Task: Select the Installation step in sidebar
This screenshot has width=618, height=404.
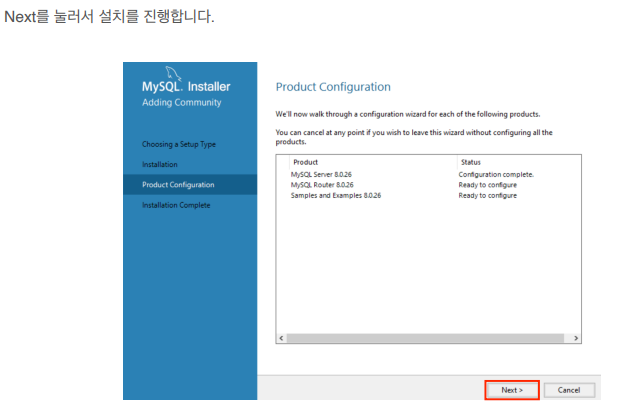Action: [160, 164]
